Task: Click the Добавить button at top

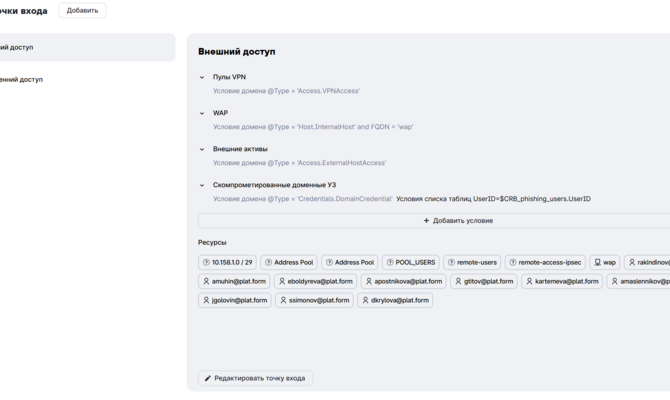Action: tap(82, 10)
